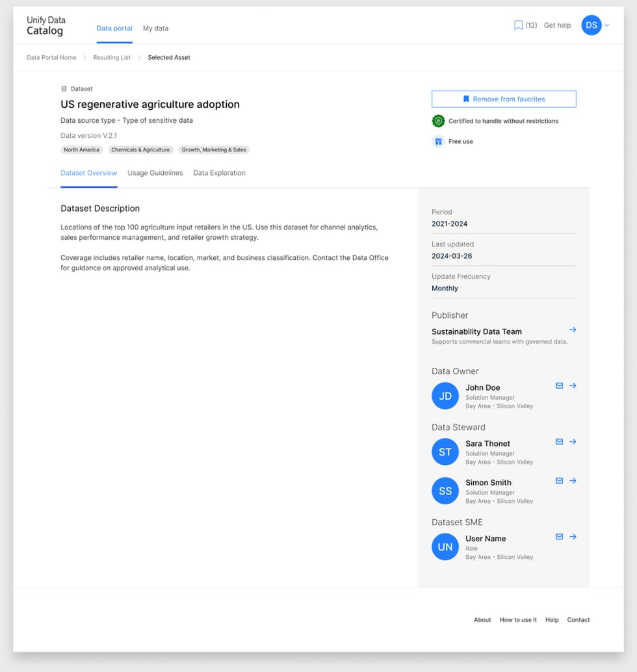Expand the account menu chevron beside DS
This screenshot has height=672, width=637.
(x=607, y=25)
